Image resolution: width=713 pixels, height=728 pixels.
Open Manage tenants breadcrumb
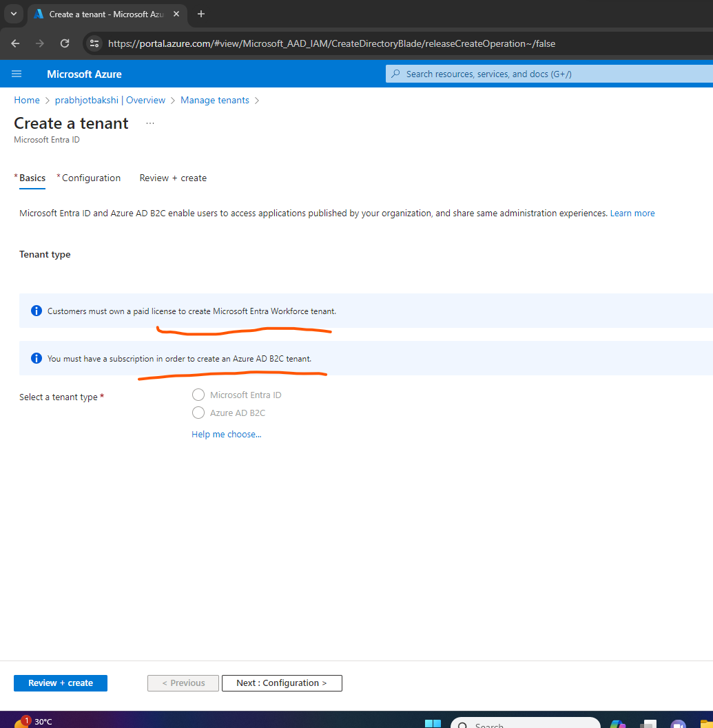(215, 101)
